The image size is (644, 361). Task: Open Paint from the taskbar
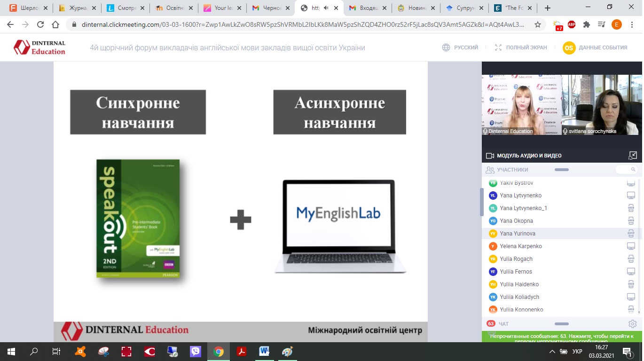287,351
